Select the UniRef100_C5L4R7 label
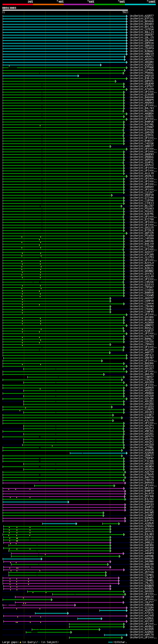This screenshot has width=158, height=644. 142,578
